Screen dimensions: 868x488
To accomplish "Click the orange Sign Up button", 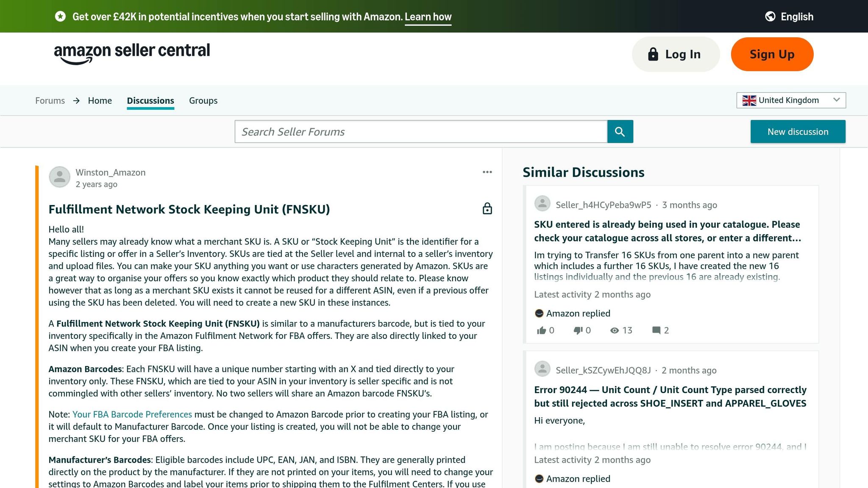I will (x=772, y=54).
